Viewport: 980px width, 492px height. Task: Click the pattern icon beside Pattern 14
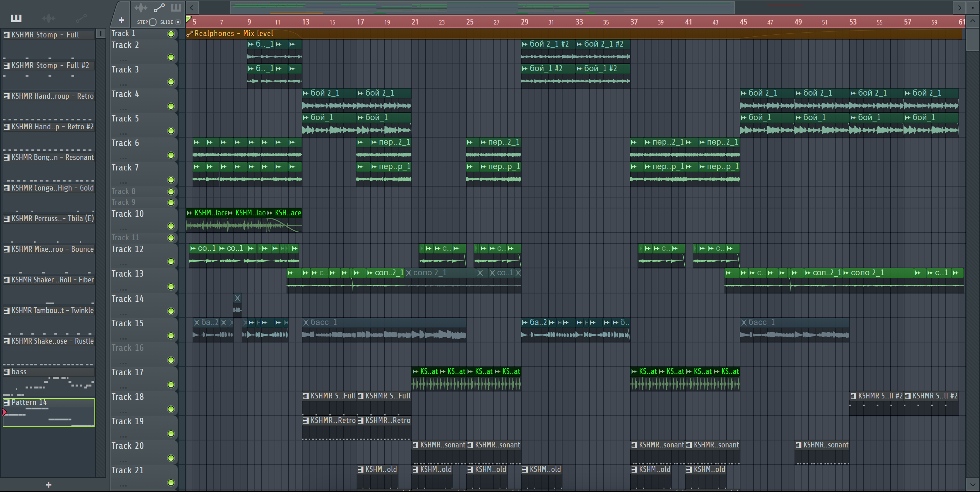(6, 402)
